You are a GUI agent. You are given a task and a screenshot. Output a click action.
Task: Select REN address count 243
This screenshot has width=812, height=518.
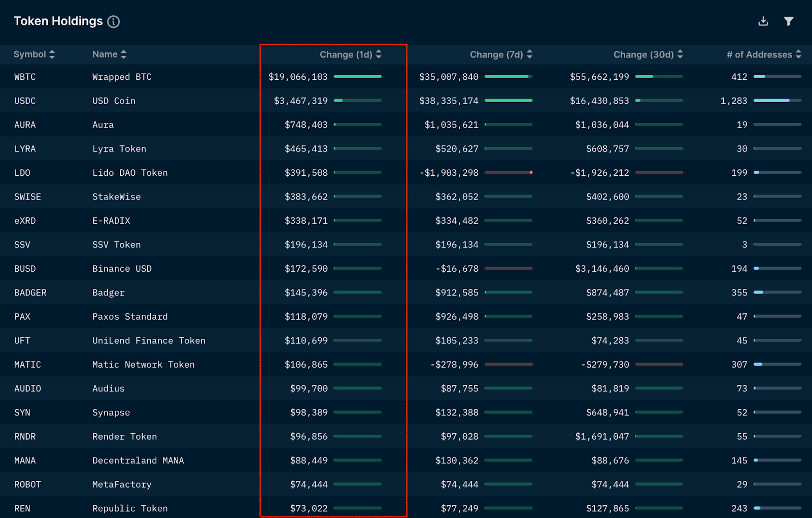tap(739, 508)
